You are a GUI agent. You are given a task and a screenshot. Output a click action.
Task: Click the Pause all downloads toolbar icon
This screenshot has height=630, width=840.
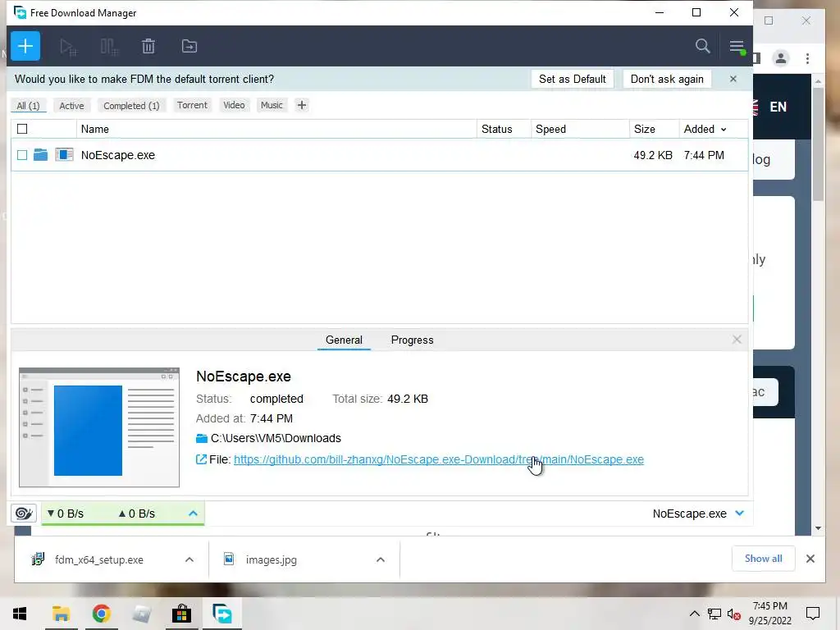(x=109, y=47)
